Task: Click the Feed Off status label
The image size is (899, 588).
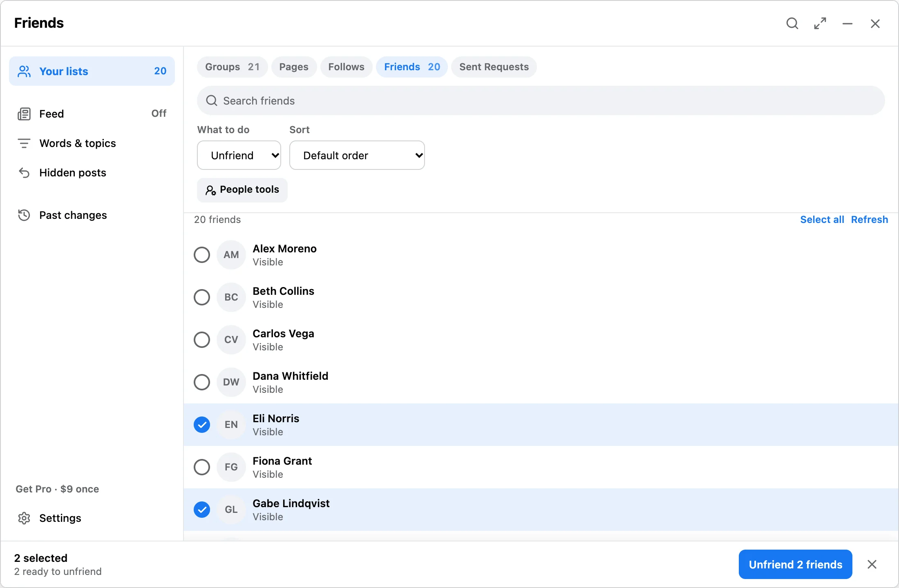Action: (x=159, y=114)
